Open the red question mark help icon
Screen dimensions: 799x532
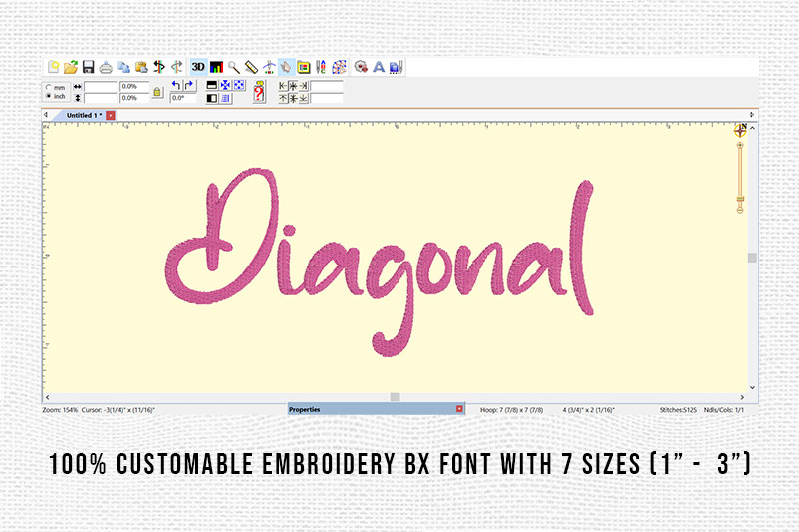coord(259,92)
